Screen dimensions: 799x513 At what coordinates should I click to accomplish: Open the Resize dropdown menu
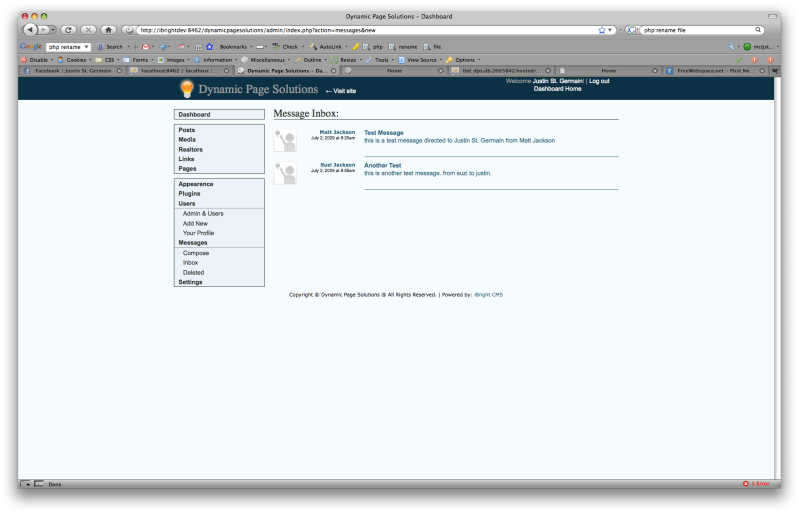point(346,60)
